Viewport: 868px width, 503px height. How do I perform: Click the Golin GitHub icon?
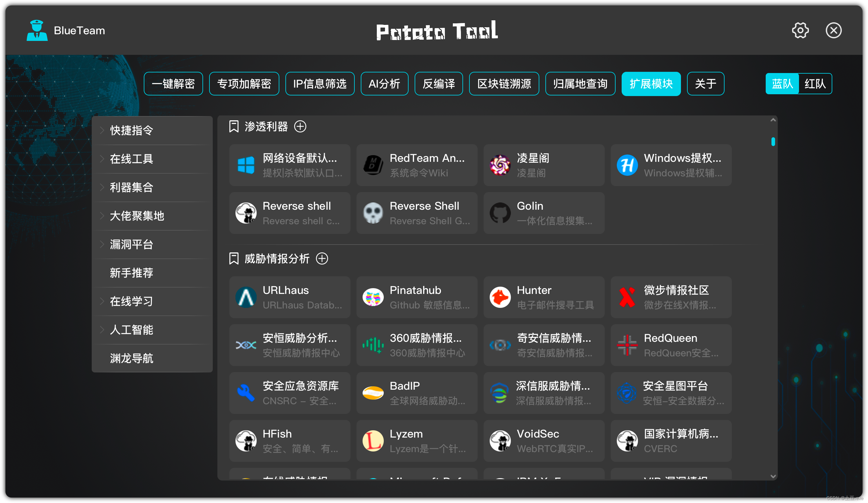(x=500, y=213)
